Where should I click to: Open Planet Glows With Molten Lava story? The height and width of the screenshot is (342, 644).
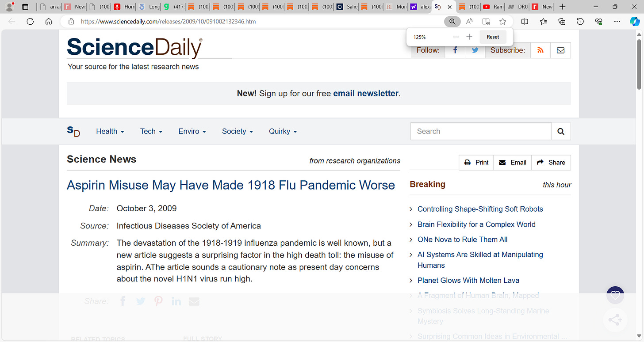468,280
